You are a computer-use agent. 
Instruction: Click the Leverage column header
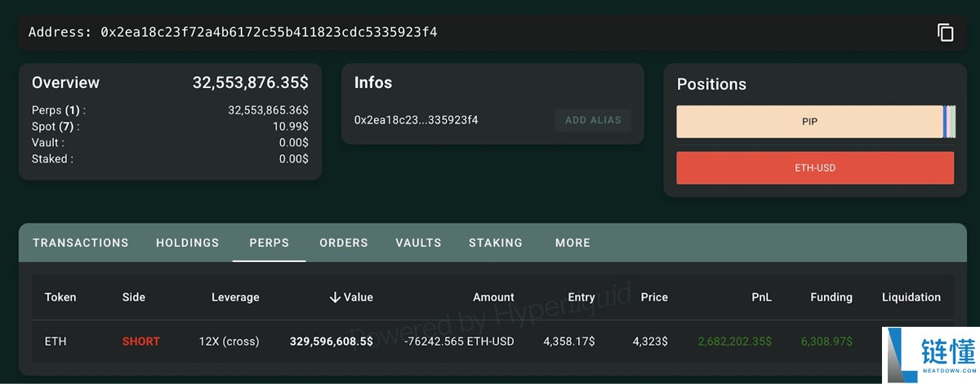point(235,297)
